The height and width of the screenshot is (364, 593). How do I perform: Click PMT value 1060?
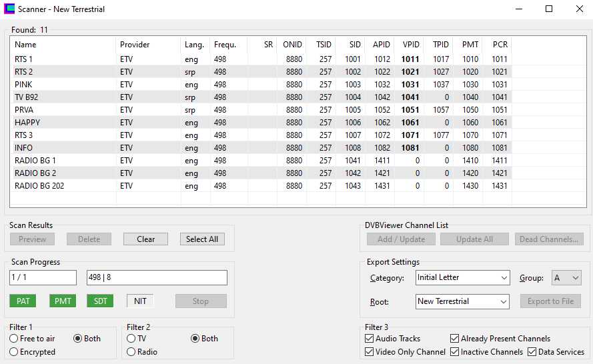(470, 123)
